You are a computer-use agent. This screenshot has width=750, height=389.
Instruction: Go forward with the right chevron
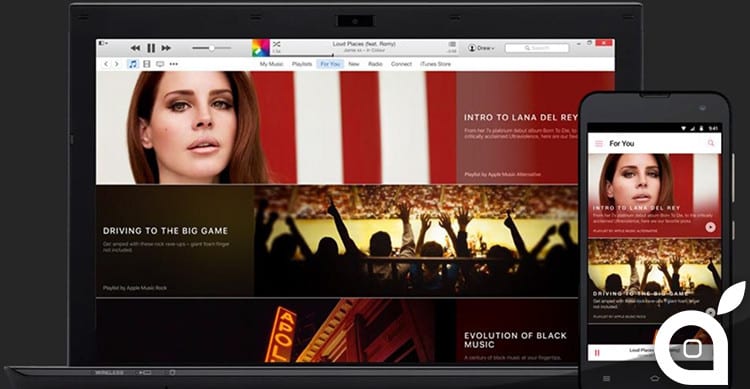116,64
